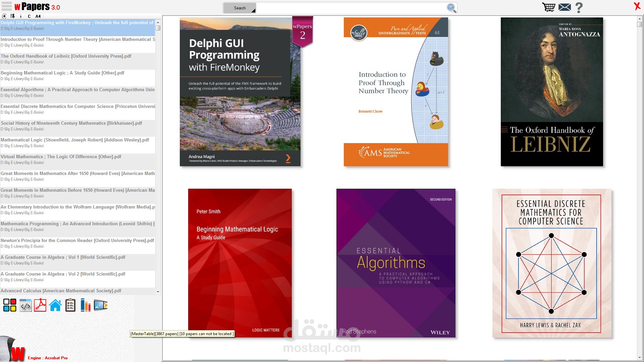Open the Search type dropdown
The width and height of the screenshot is (644, 362).
click(x=240, y=8)
